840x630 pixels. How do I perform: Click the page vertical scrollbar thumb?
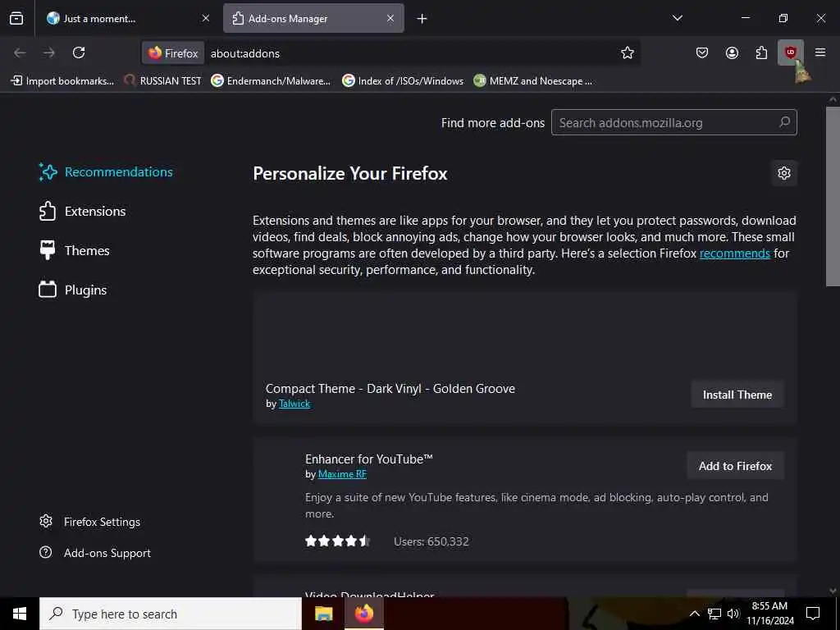click(x=833, y=197)
